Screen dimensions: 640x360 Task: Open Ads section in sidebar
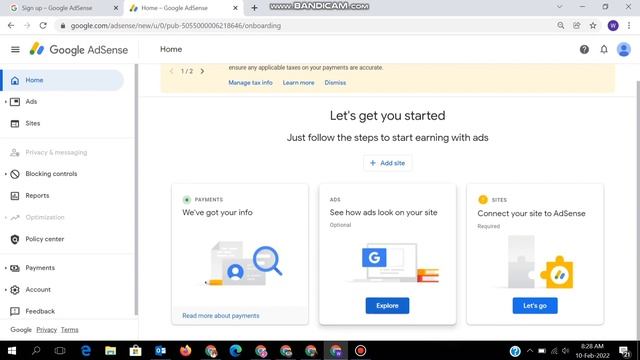31,102
